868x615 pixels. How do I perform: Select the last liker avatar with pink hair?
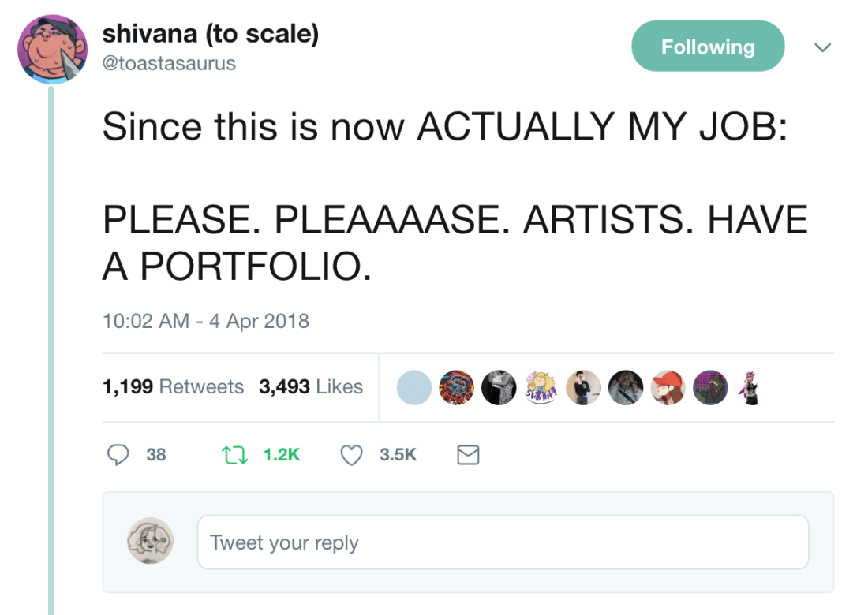click(x=750, y=388)
